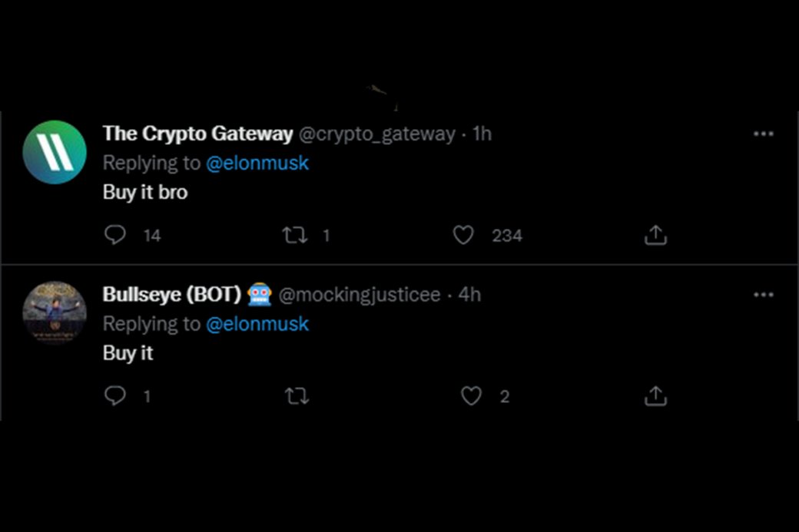Open @elonmusk link in second reply
The height and width of the screenshot is (532, 799).
coord(257,324)
